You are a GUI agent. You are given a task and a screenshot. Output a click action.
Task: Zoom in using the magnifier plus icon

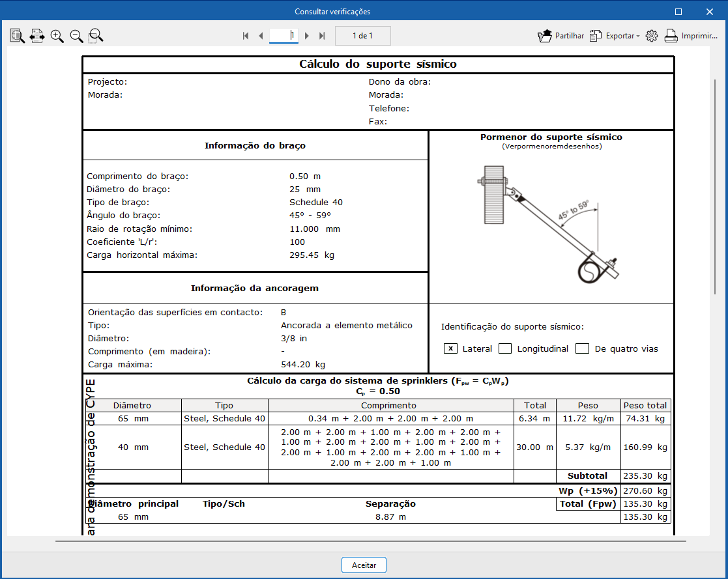tap(57, 36)
